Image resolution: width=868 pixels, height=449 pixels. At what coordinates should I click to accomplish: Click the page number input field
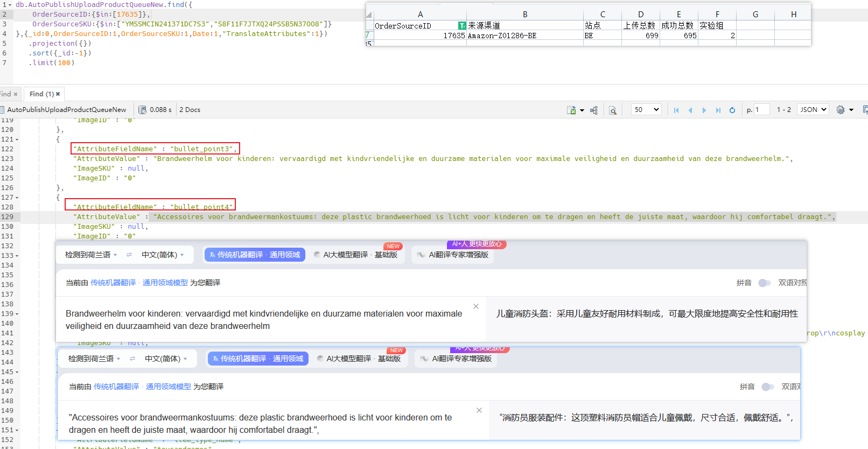762,109
